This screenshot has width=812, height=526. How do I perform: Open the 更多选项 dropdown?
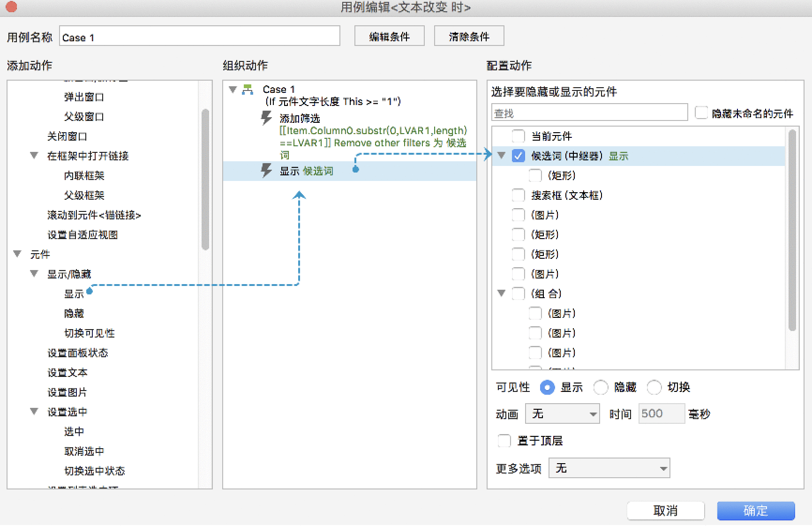tap(609, 468)
